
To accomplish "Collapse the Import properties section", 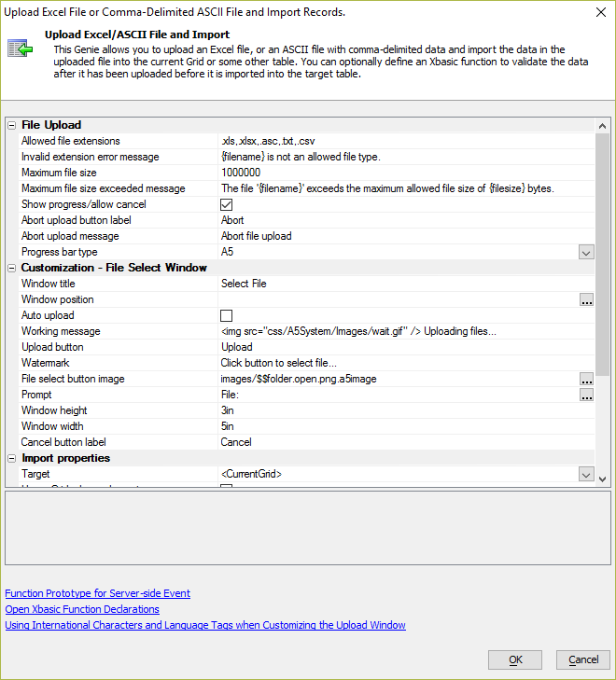I will click(x=12, y=458).
